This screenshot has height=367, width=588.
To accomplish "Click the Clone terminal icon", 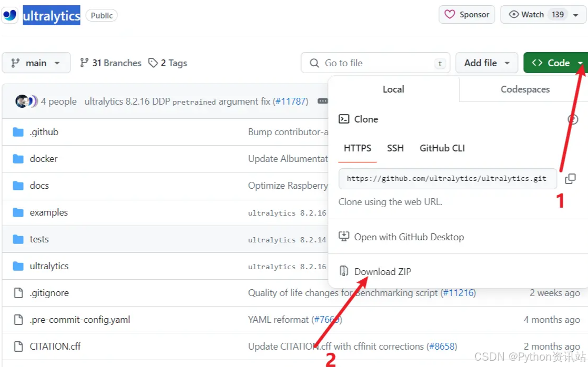I will pyautogui.click(x=344, y=119).
